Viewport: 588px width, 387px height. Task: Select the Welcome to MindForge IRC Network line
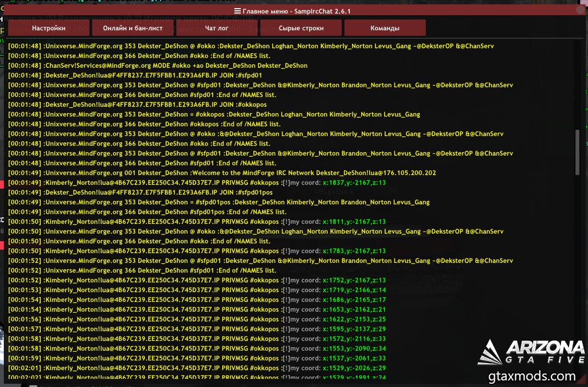[x=222, y=173]
